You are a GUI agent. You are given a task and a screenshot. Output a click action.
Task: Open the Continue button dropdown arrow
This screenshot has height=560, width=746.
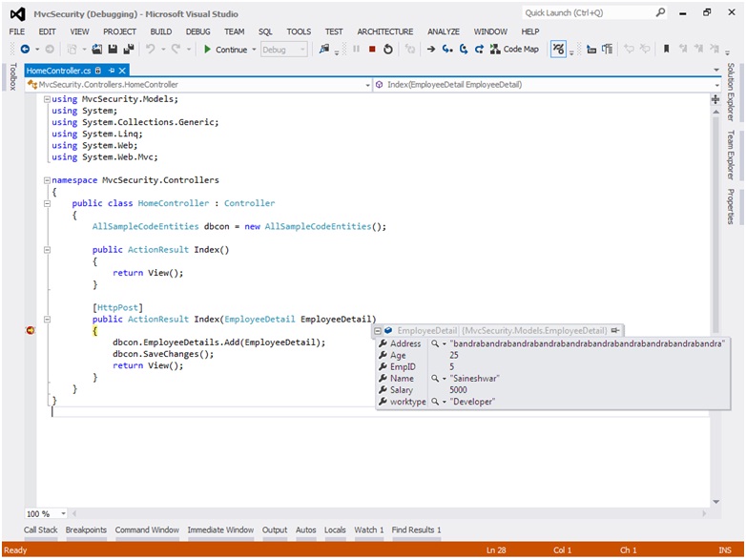(254, 50)
